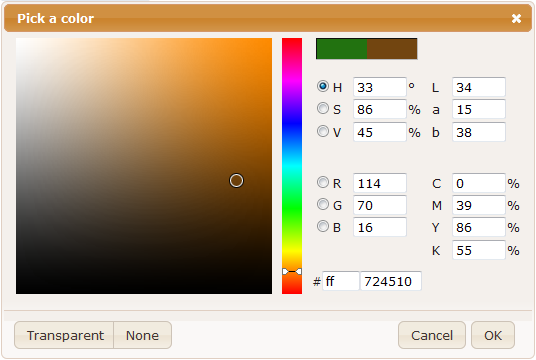Screen dimensions: 536x360
Task: Confirm color with OK button
Action: [x=493, y=335]
